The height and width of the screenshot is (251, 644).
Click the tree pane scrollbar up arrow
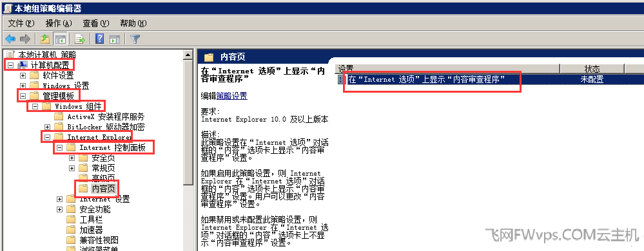tap(188, 55)
